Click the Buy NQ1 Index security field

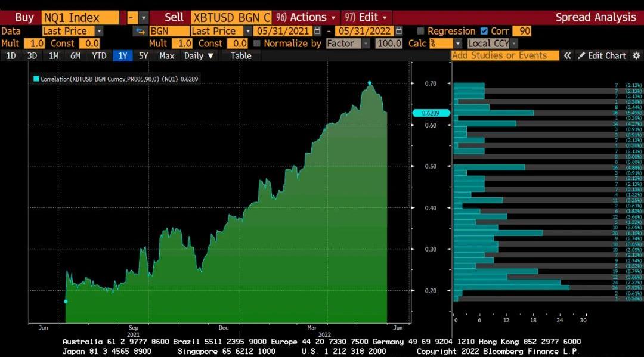click(80, 17)
